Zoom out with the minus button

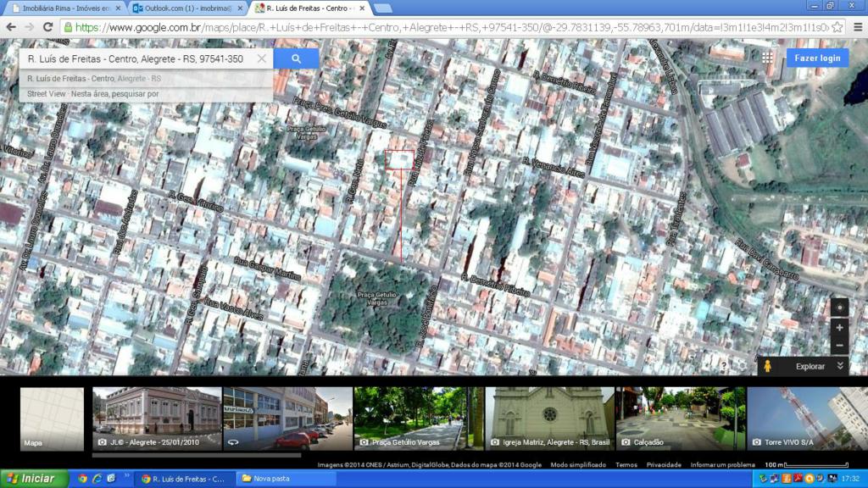pyautogui.click(x=839, y=346)
